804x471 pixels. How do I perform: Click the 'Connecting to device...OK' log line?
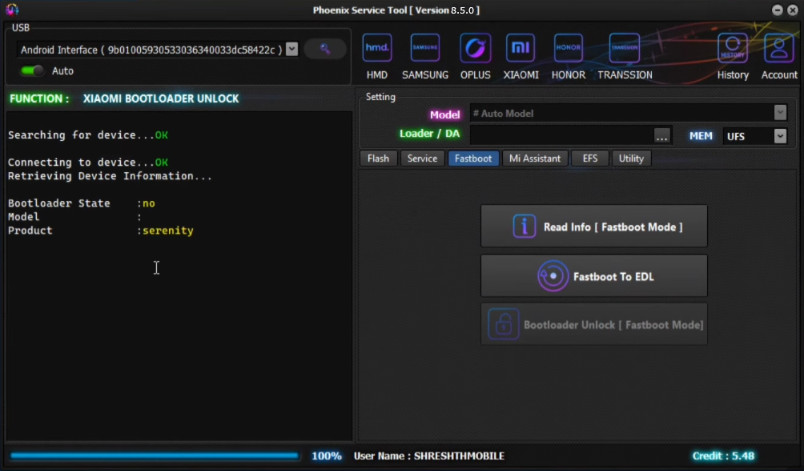click(88, 162)
